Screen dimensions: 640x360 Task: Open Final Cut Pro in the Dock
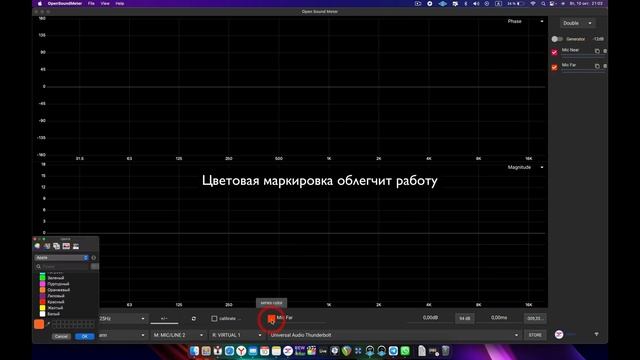click(x=311, y=351)
